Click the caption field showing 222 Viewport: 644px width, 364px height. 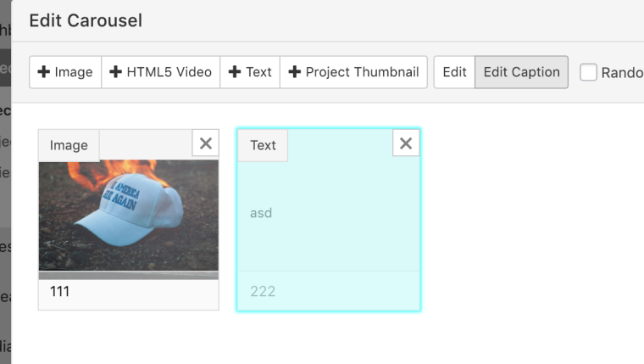328,292
